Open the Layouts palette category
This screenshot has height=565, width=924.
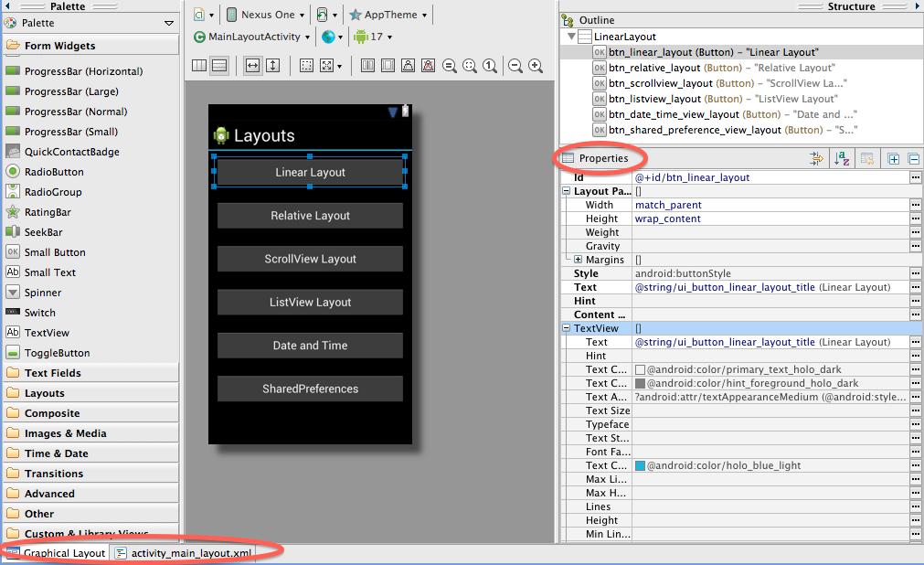tap(44, 393)
